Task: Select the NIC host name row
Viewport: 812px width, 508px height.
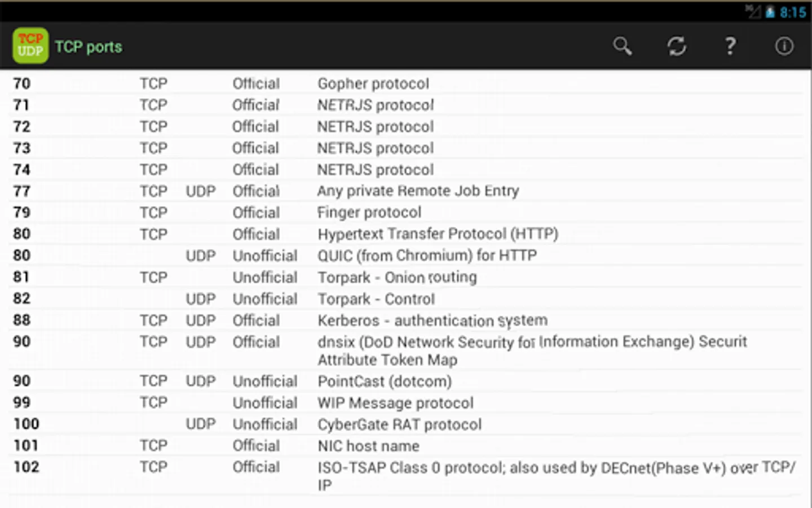Action: (368, 445)
